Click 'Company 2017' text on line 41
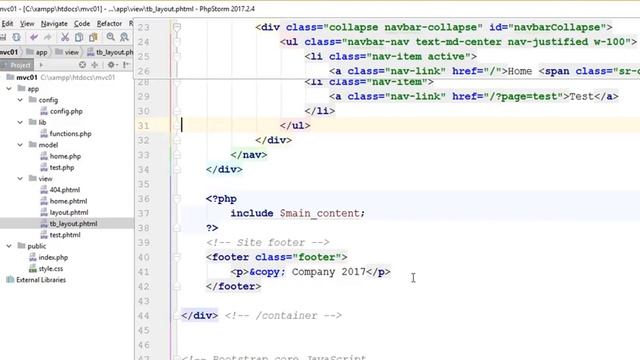Screen dimensions: 640x360 click(x=329, y=272)
